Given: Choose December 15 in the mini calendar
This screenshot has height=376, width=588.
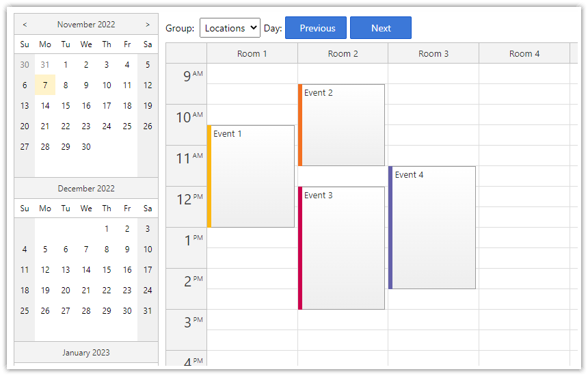Looking at the screenshot, I should [x=107, y=270].
